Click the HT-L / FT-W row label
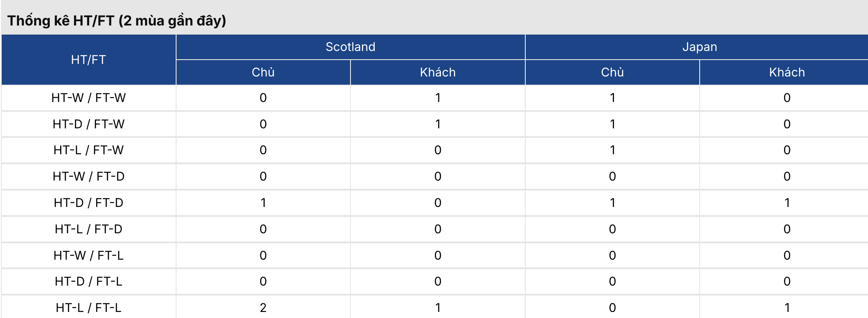Viewport: 868px width, 318px height. point(88,150)
